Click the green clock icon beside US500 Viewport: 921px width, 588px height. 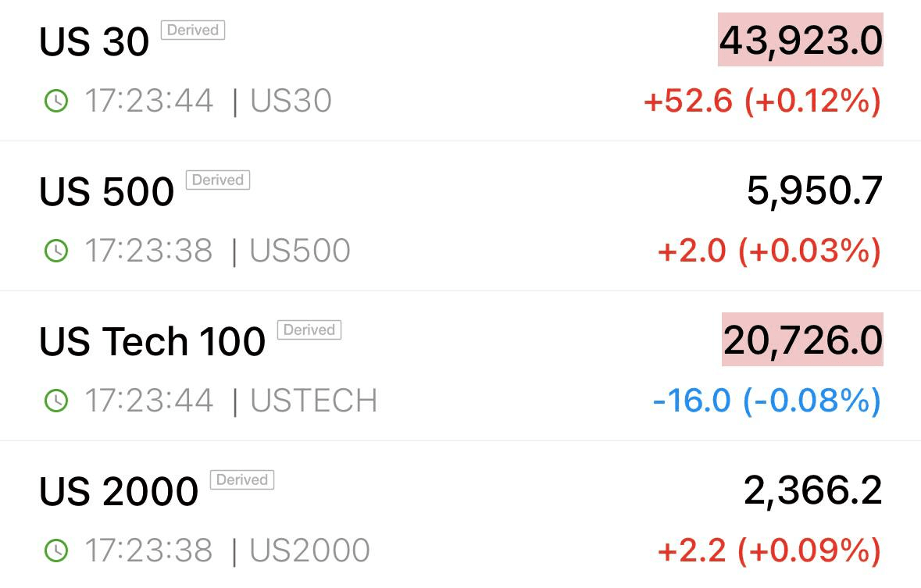(56, 251)
